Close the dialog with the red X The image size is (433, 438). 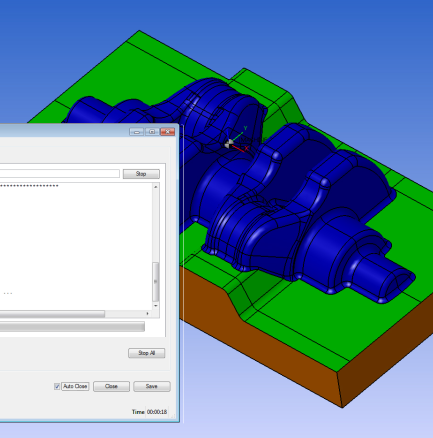pos(168,132)
